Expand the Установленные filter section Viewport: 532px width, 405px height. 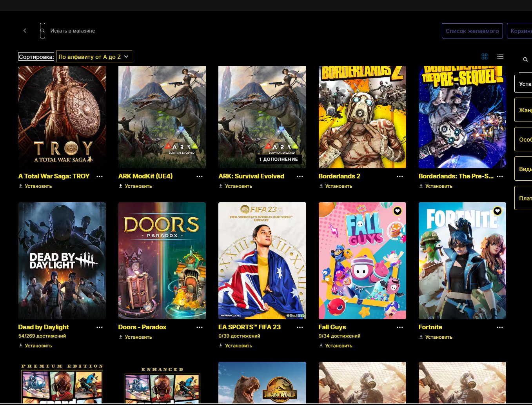(523, 84)
